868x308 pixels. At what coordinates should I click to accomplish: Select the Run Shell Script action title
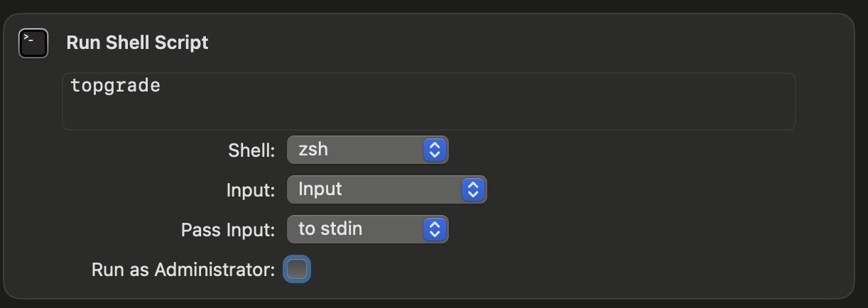click(x=137, y=43)
